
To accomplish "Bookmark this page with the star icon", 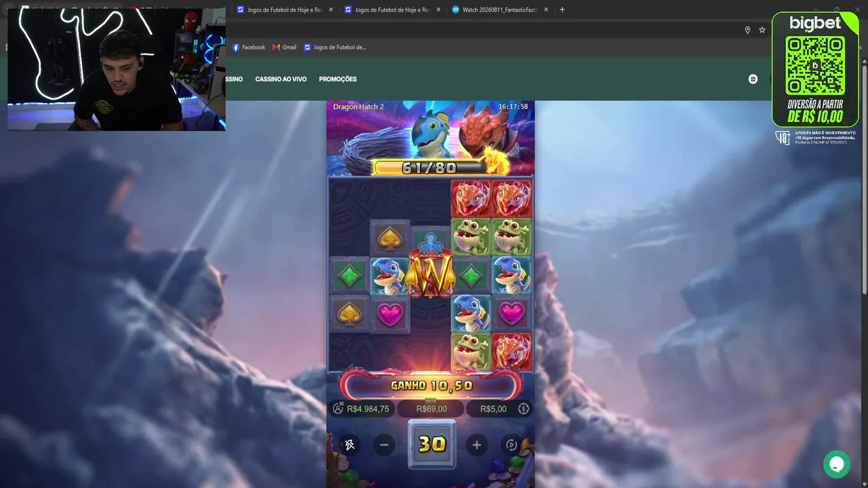I will (762, 30).
